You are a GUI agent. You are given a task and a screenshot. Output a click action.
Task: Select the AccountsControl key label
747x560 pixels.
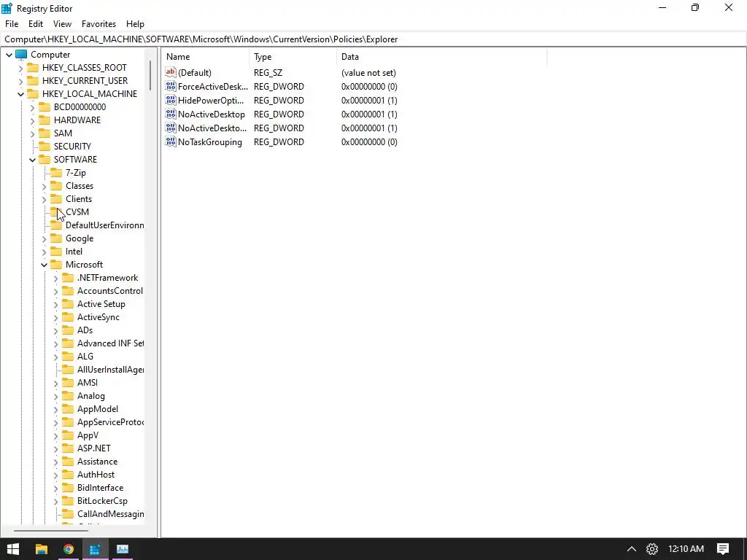click(x=110, y=291)
